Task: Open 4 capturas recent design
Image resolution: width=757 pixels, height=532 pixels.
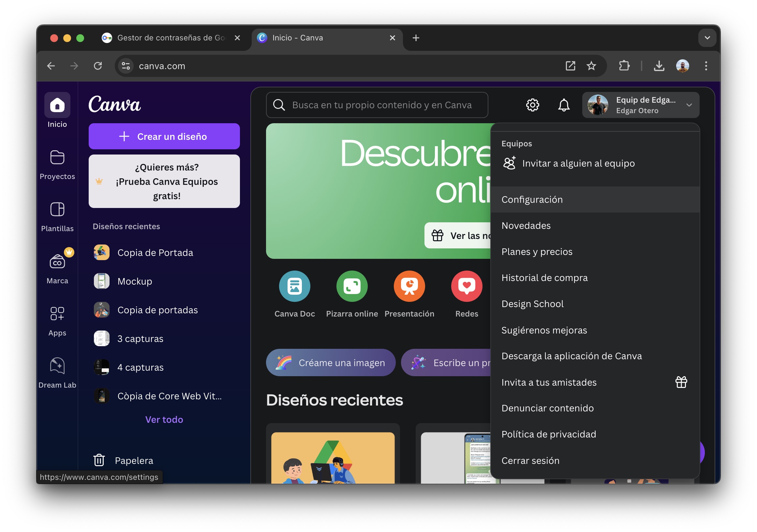Action: 164,367
